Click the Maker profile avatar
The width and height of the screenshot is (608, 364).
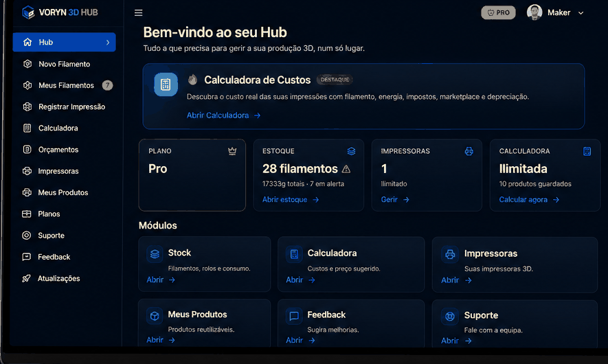534,12
